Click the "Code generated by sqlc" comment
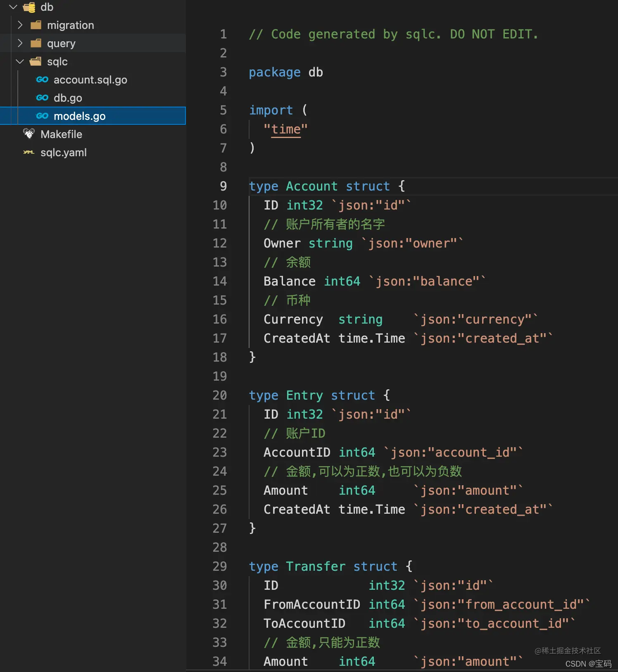618x672 pixels. coord(394,34)
